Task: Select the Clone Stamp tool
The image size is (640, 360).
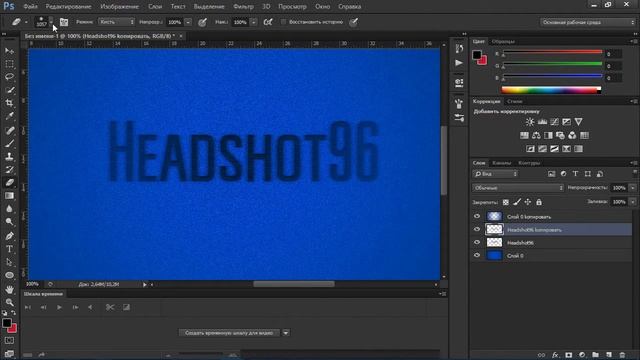Action: pos(9,157)
